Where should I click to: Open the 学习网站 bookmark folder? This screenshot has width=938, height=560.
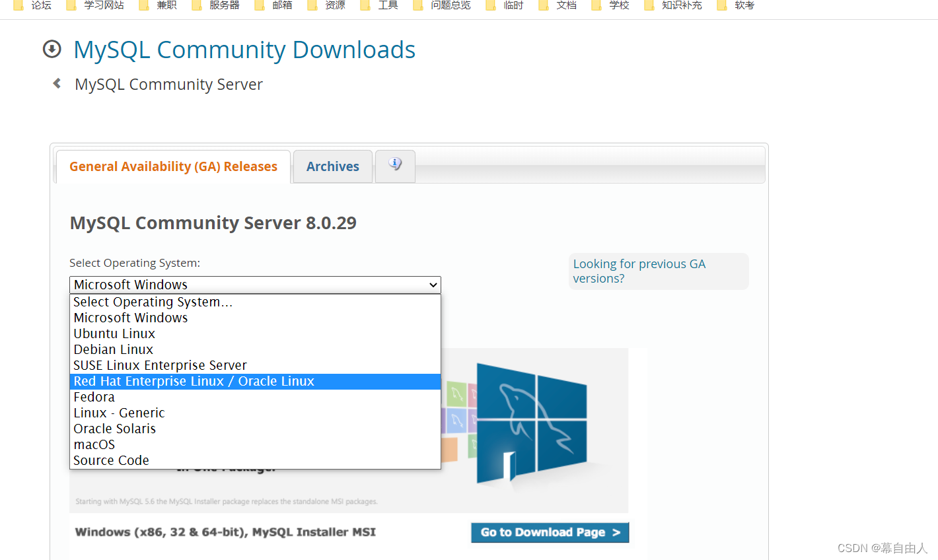[96, 5]
